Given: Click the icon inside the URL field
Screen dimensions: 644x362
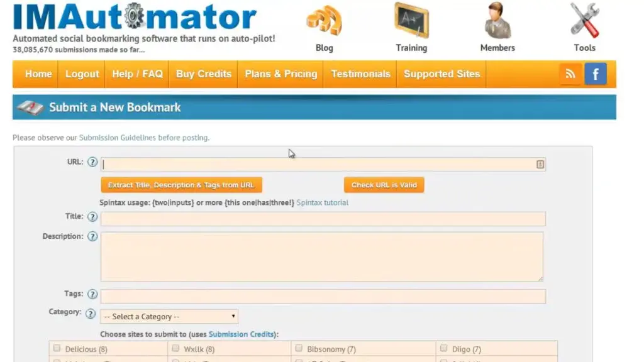Looking at the screenshot, I should tap(540, 164).
